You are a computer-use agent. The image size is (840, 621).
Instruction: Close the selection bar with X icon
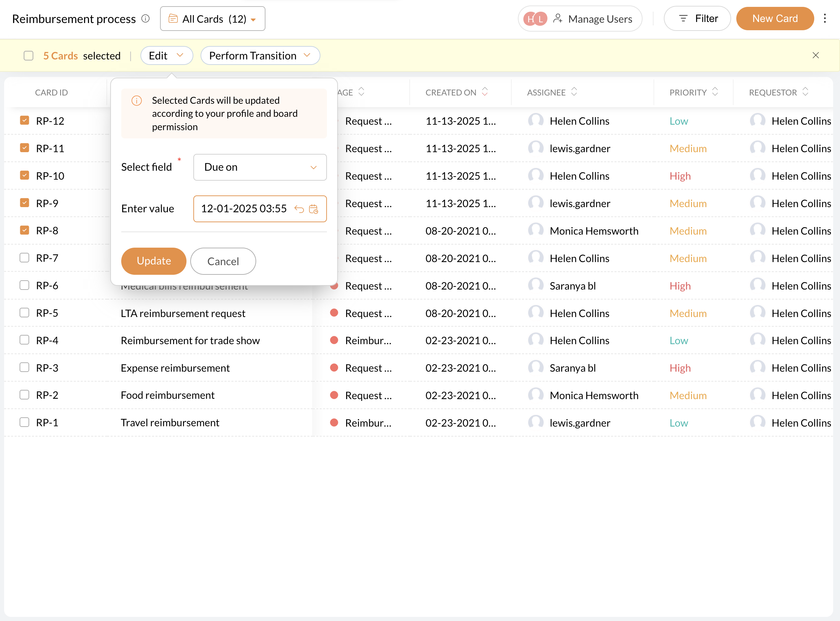815,56
